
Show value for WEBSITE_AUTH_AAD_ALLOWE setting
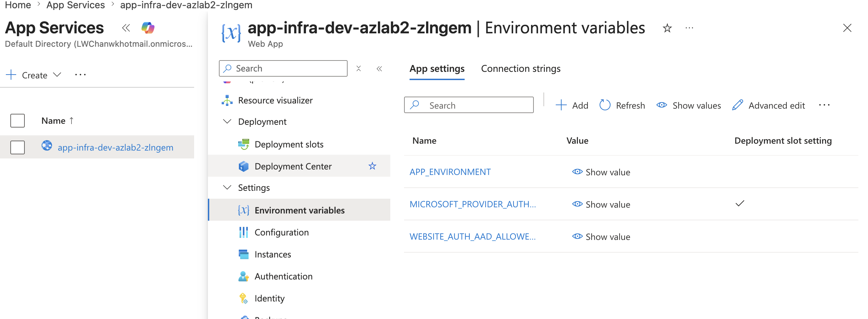tap(601, 237)
